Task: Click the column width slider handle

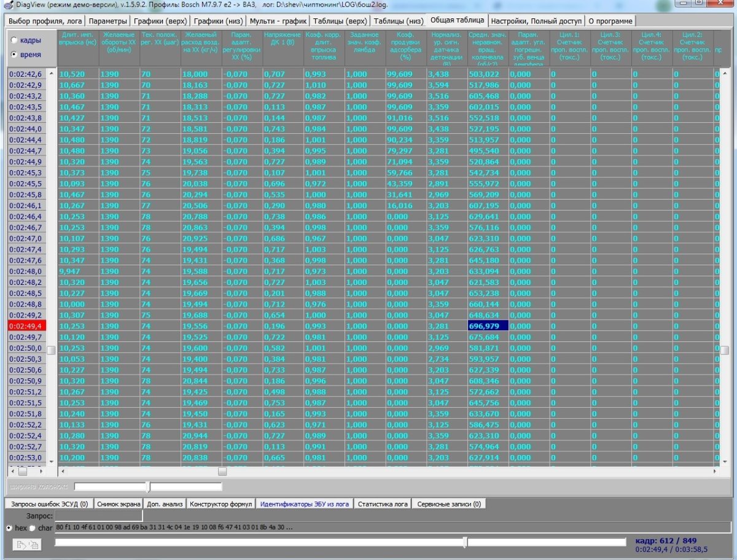Action: point(148,487)
